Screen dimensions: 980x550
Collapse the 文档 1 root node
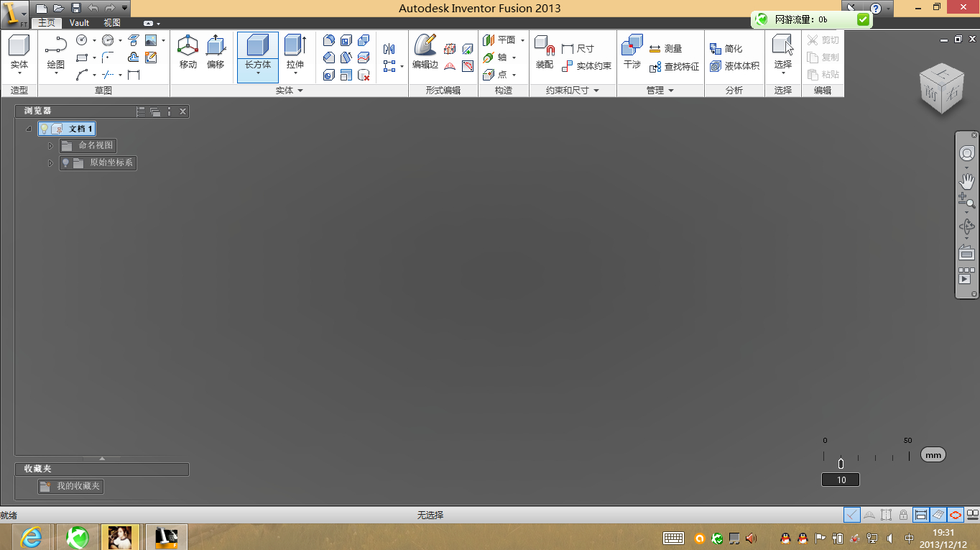(x=29, y=129)
